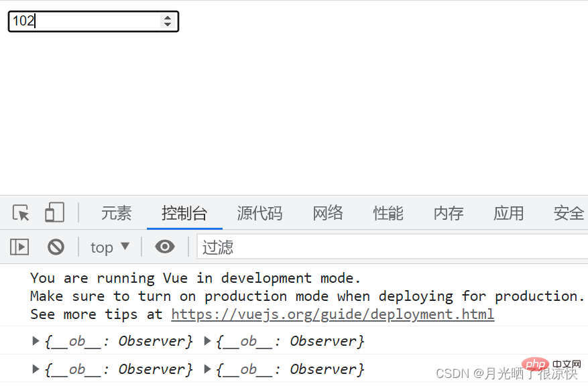
Task: Open the 网络 tab
Action: pyautogui.click(x=328, y=213)
